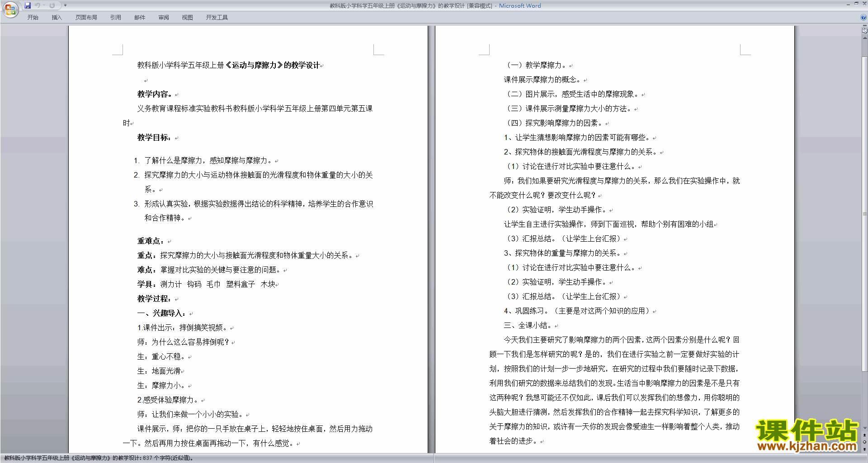Redo the last undone action
This screenshot has height=463, width=868.
pos(52,5)
